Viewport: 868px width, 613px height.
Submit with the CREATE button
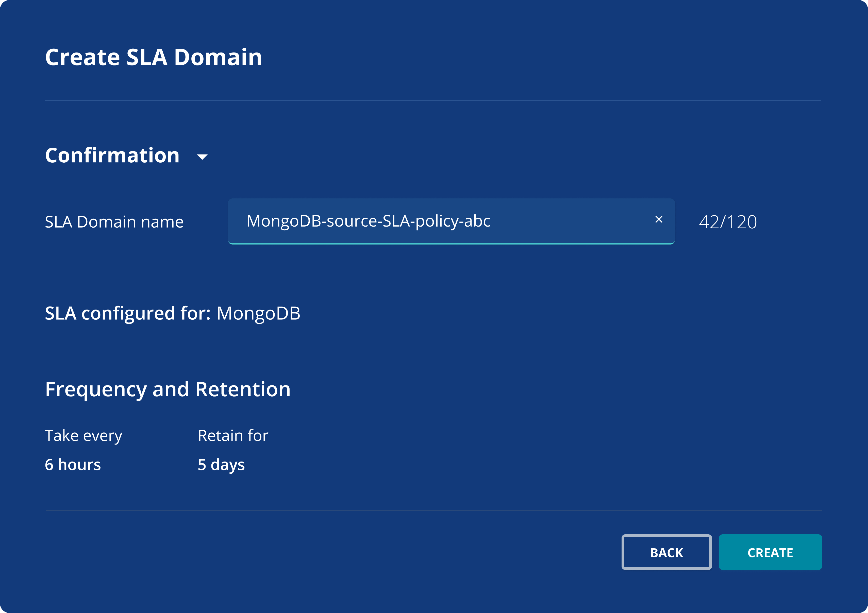(771, 552)
